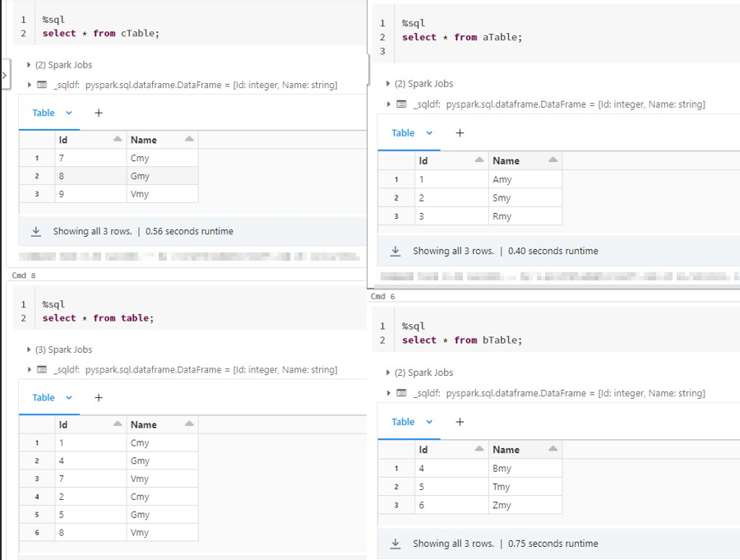740x560 pixels.
Task: Download results of cTable query
Action: point(36,232)
